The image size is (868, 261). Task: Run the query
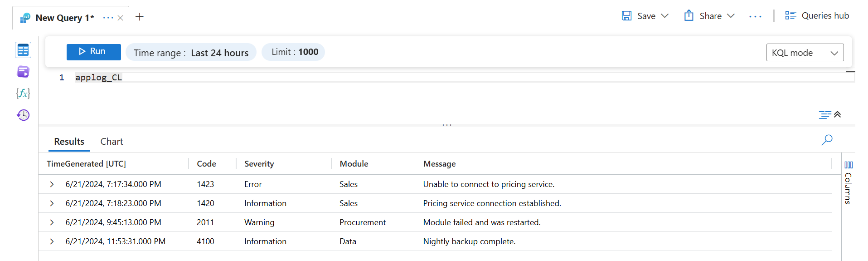point(93,52)
